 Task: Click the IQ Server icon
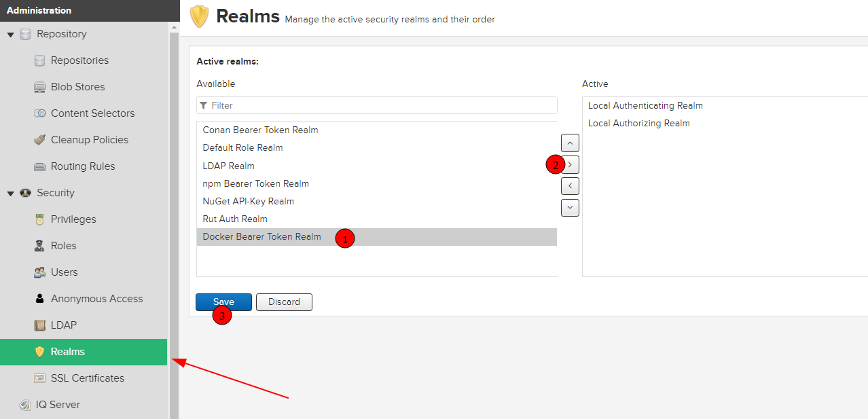click(25, 405)
